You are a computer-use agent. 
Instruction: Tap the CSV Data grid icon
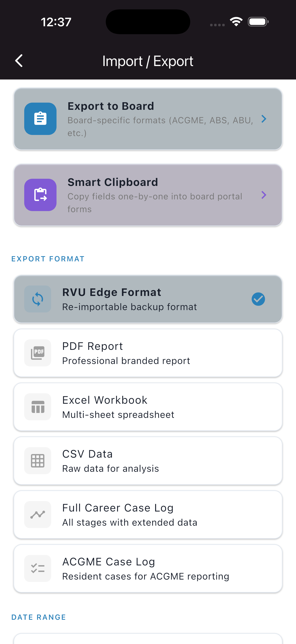point(38,461)
